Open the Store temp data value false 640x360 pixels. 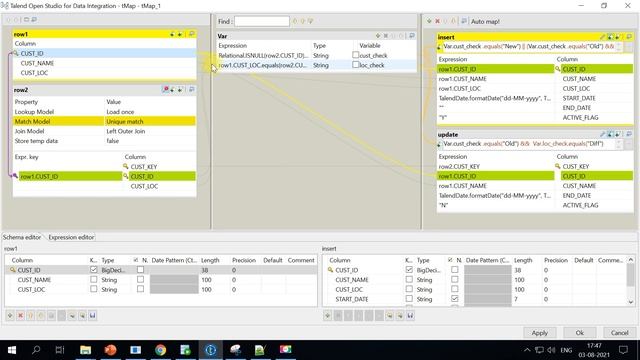[x=150, y=141]
